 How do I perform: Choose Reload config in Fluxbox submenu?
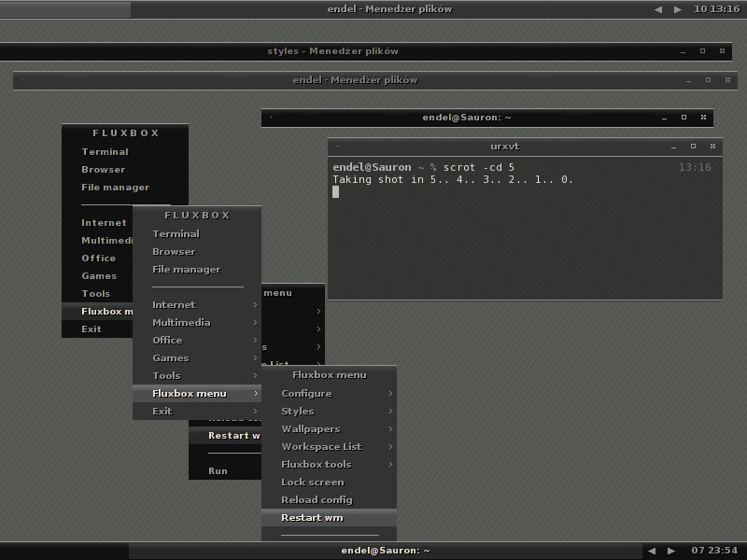coord(330,500)
